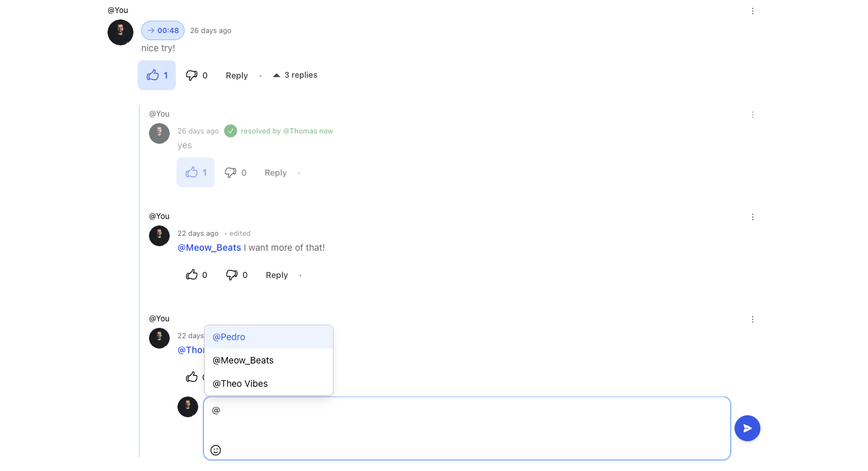The width and height of the screenshot is (868, 471).
Task: Collapse the 3 replies thread
Action: [x=295, y=75]
